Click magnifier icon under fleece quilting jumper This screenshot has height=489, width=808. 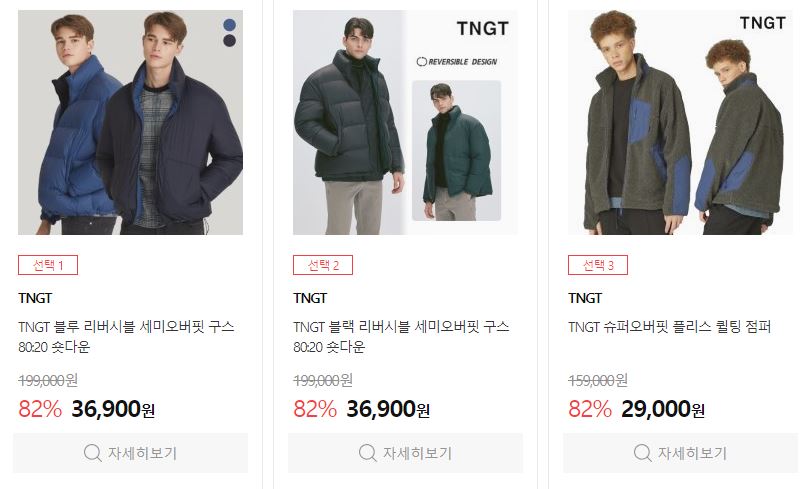[x=643, y=453]
